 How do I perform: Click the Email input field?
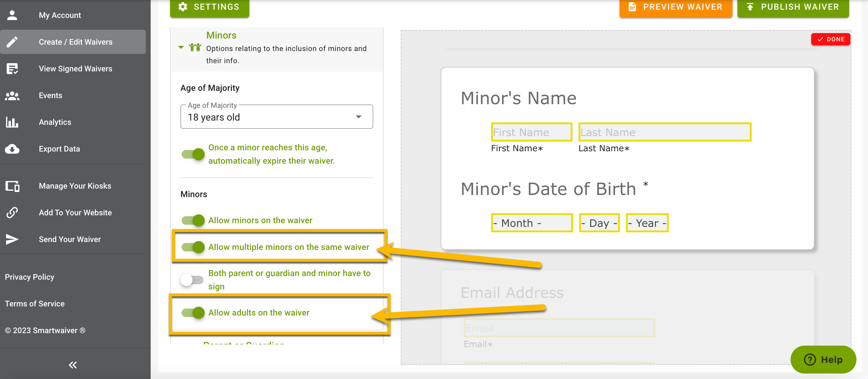[x=559, y=328]
